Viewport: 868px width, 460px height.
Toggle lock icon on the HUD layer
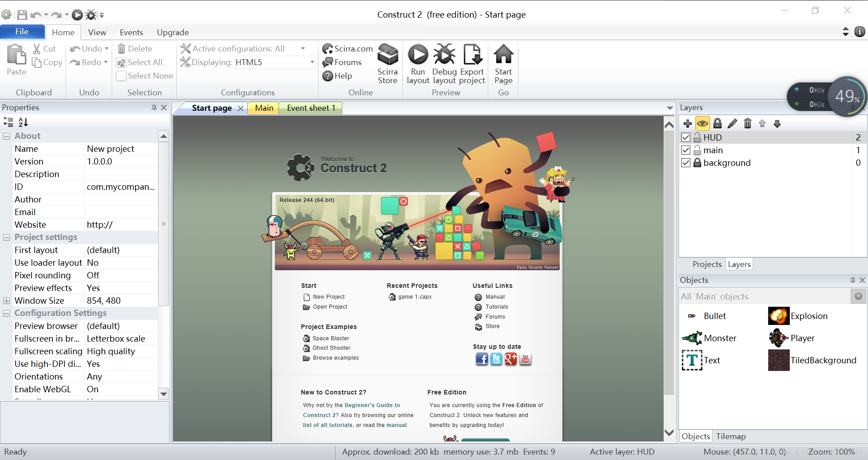point(697,137)
